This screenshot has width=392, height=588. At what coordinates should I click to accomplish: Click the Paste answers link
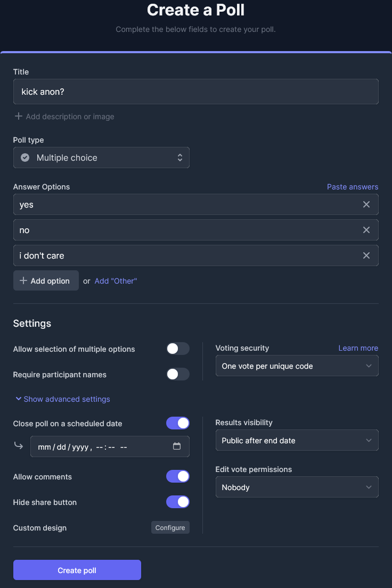(x=352, y=187)
